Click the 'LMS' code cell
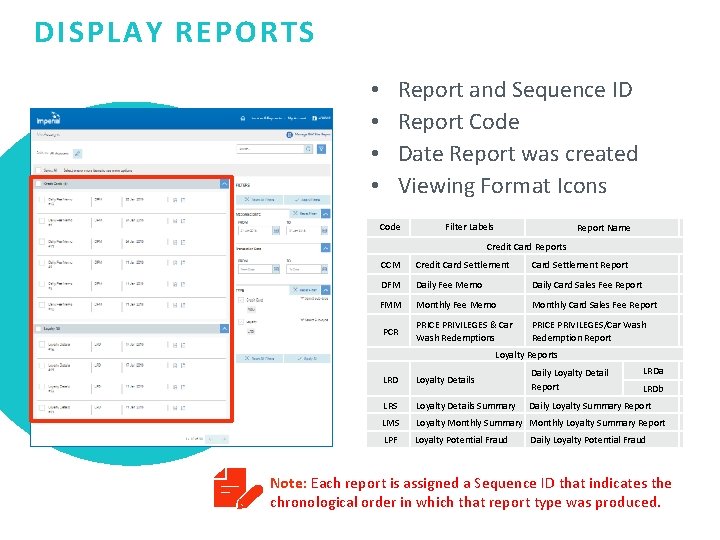720x540 pixels. (390, 423)
